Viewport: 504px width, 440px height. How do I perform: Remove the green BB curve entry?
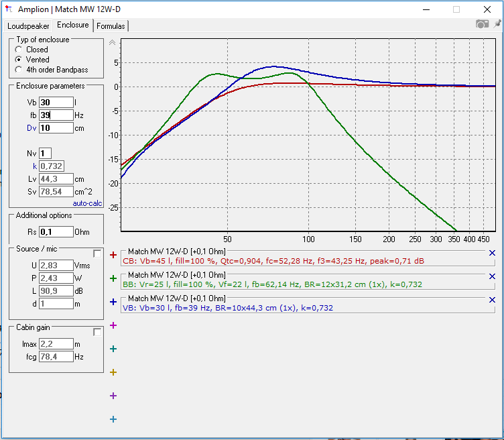pyautogui.click(x=492, y=276)
